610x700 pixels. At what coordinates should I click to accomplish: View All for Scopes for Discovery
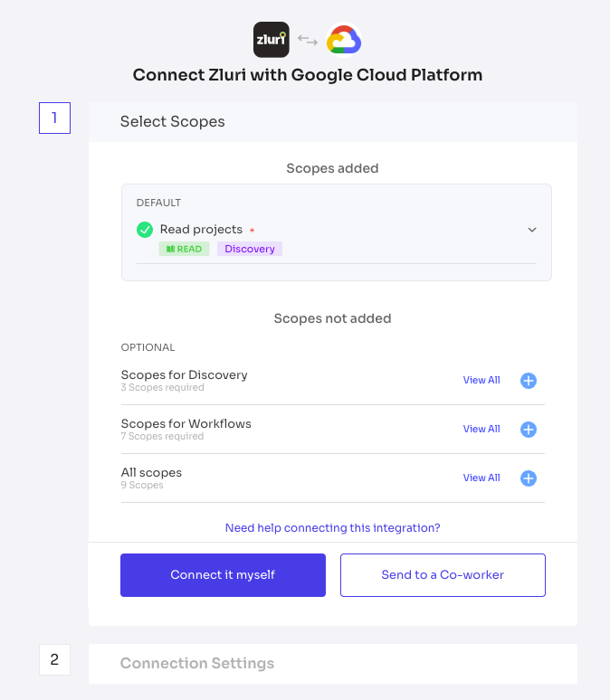pos(481,381)
